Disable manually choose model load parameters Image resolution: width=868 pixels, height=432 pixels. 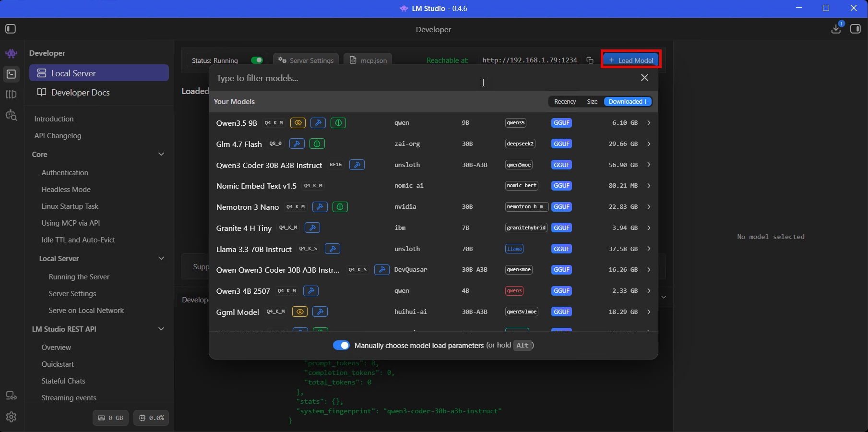[x=342, y=345]
